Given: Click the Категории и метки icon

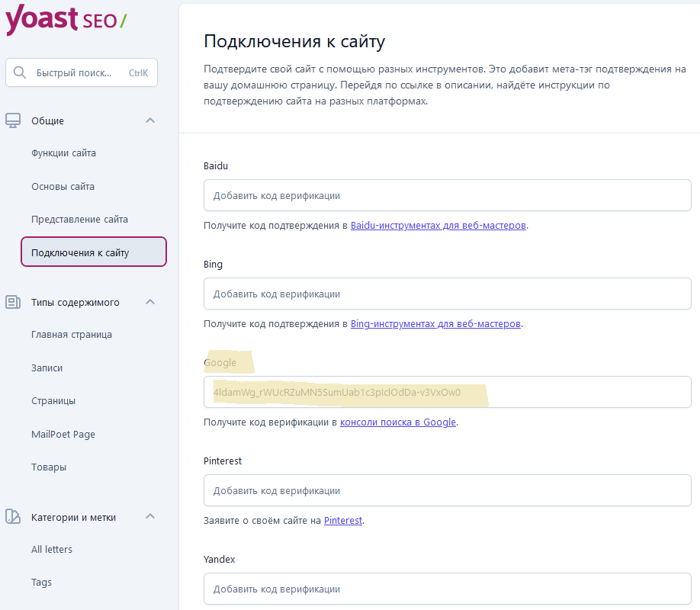Looking at the screenshot, I should [13, 517].
